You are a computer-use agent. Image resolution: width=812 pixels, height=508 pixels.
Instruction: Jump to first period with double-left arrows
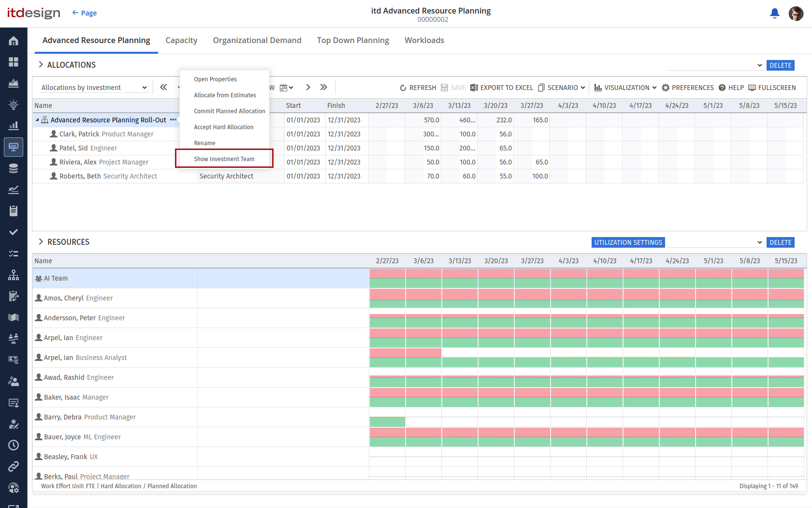[163, 88]
